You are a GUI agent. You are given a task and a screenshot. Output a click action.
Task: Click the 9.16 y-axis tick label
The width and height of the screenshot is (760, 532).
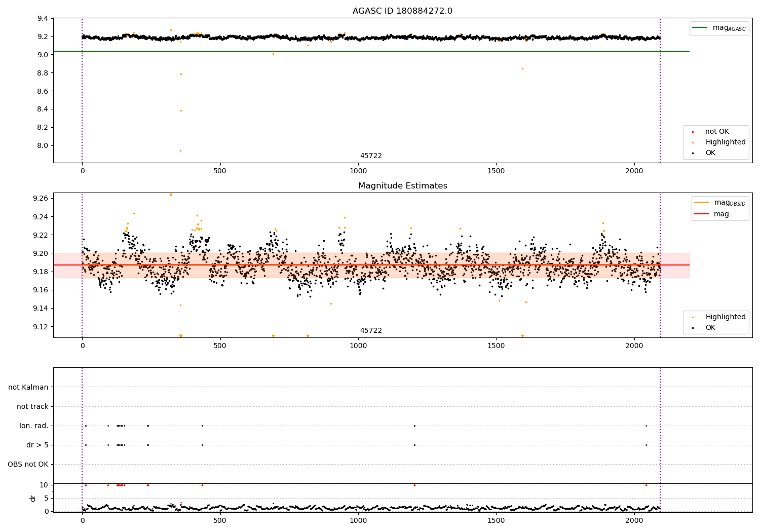[x=41, y=290]
